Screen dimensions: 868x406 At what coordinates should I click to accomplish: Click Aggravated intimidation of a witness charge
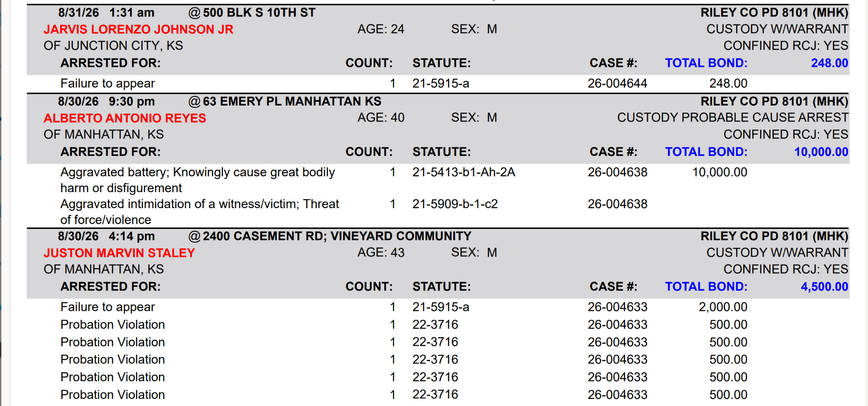coord(200,212)
